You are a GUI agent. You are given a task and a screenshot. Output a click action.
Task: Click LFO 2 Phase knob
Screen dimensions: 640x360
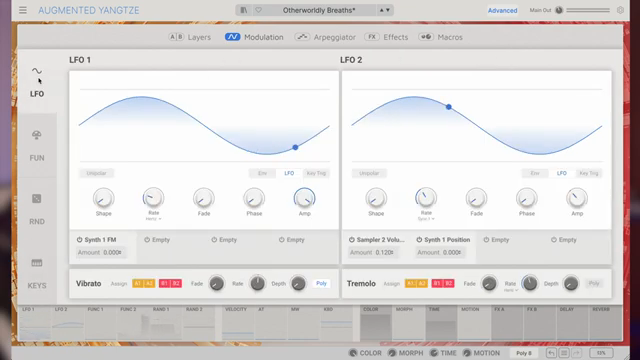point(527,198)
